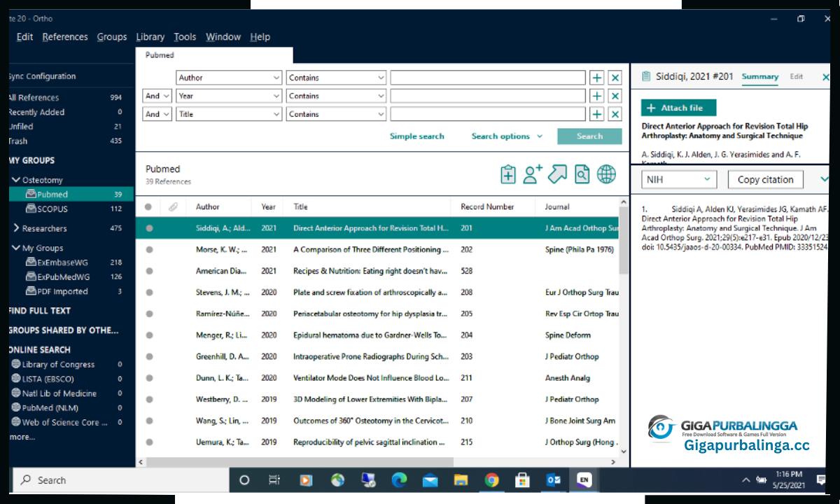The height and width of the screenshot is (504, 840).
Task: Toggle read status for Ramírez-Núñe... row
Action: click(149, 314)
